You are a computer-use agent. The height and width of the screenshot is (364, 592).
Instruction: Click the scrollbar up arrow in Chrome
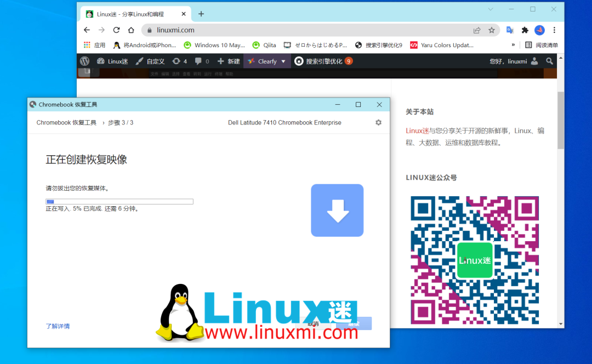click(561, 58)
